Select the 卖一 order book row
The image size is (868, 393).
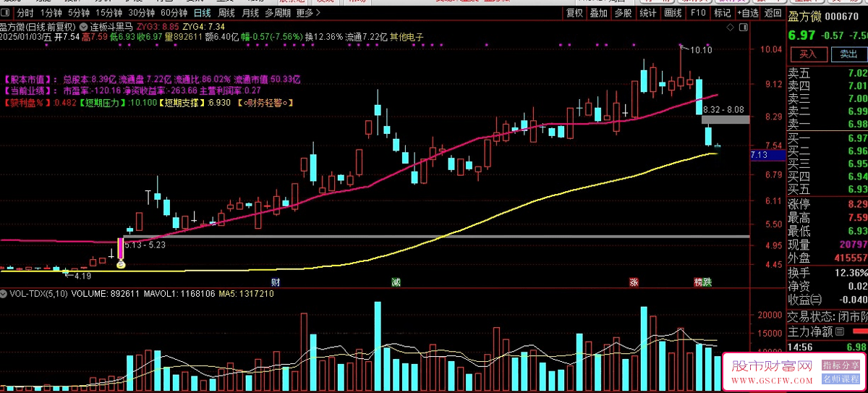tap(827, 124)
